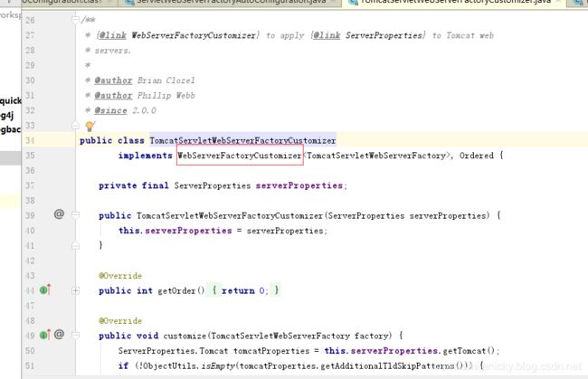Switch to the ServletWebServerFactoryAutoConfiguration.java tab
The width and height of the screenshot is (588, 379).
(x=232, y=2)
